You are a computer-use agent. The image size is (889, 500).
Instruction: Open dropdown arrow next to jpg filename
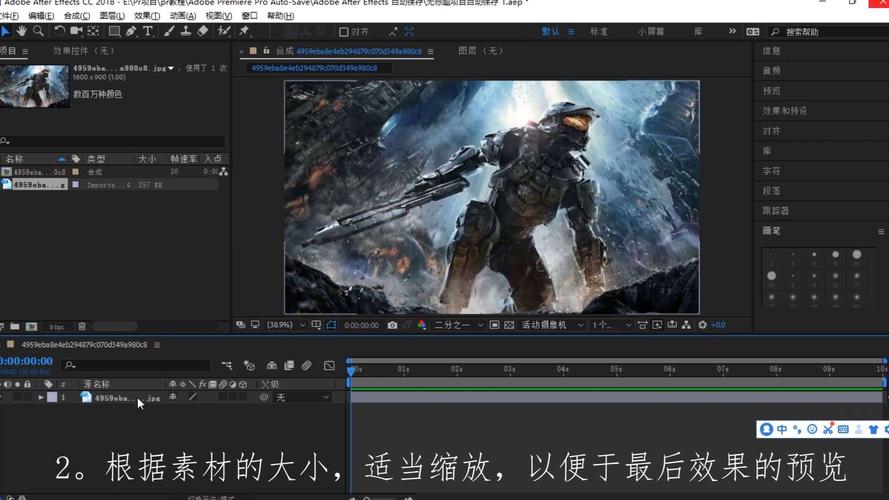pyautogui.click(x=171, y=68)
